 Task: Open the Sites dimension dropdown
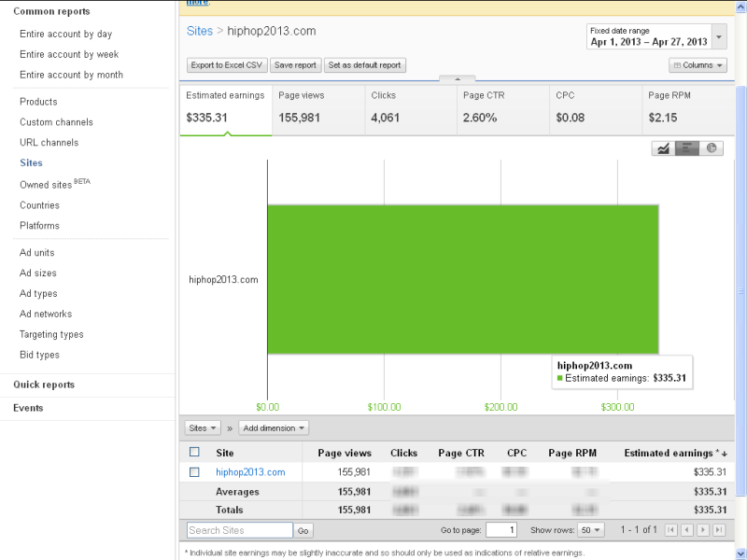coord(203,428)
